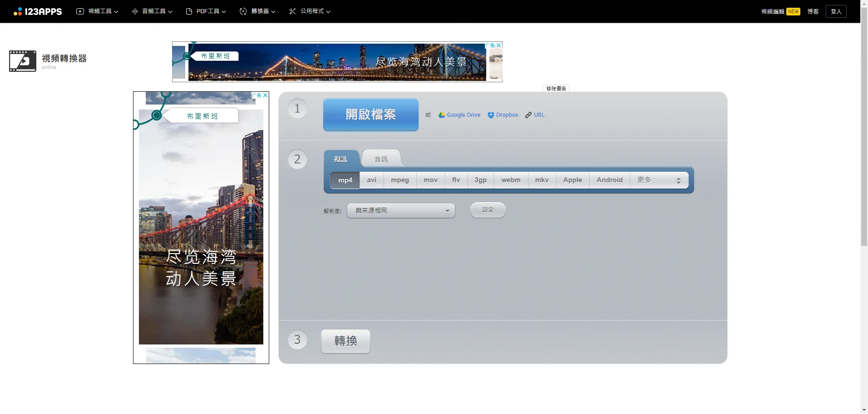Switch to the 音訊 tab
The width and height of the screenshot is (868, 414).
click(x=381, y=159)
